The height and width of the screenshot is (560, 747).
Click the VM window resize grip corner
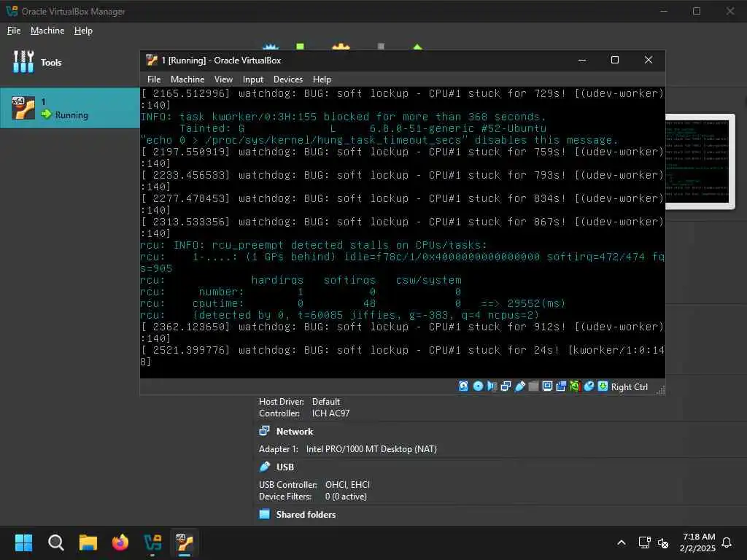point(660,391)
